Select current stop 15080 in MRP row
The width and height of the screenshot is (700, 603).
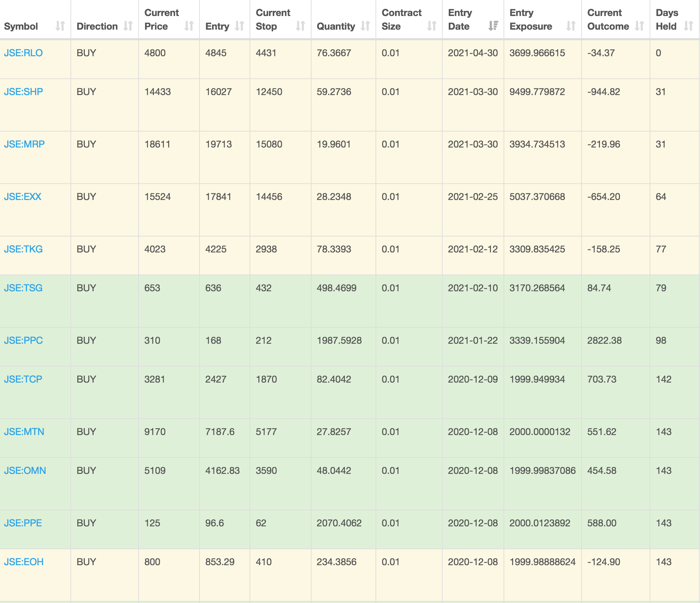click(269, 144)
